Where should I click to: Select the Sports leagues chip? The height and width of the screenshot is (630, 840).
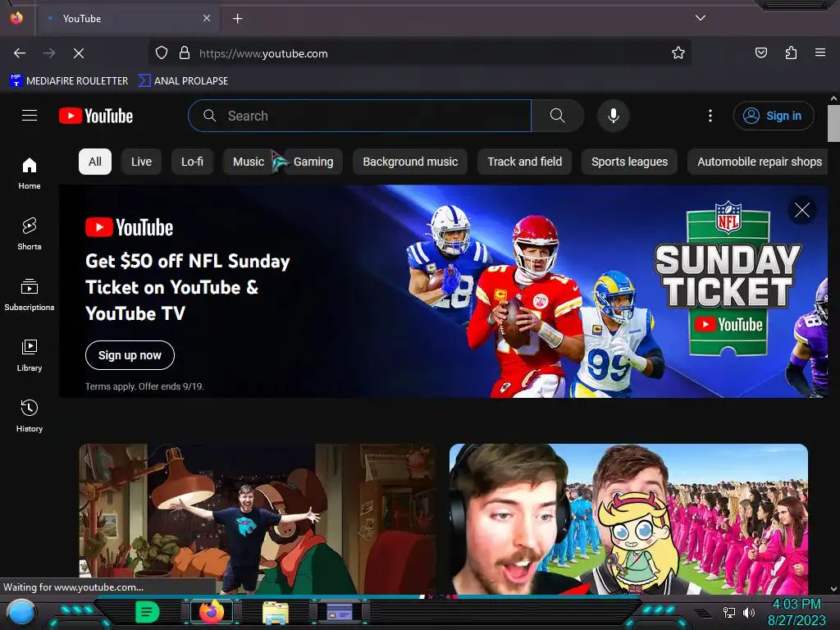point(629,162)
